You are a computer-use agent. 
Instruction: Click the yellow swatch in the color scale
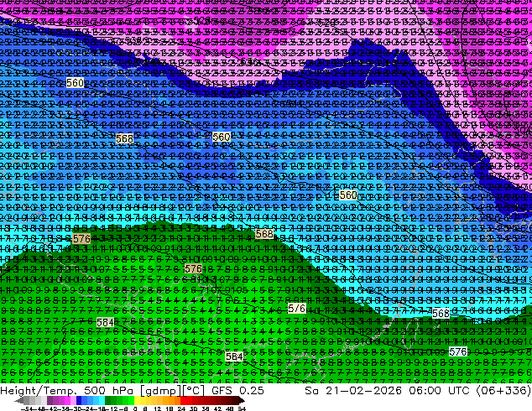click(137, 401)
